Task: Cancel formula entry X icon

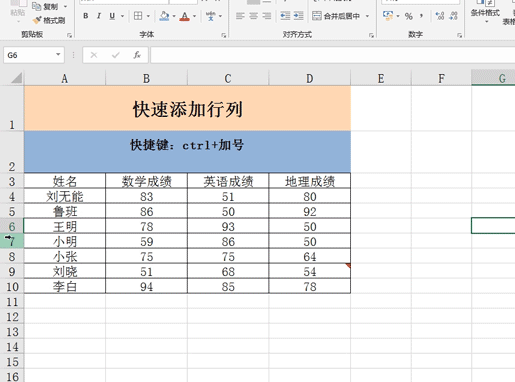Action: pyautogui.click(x=94, y=55)
